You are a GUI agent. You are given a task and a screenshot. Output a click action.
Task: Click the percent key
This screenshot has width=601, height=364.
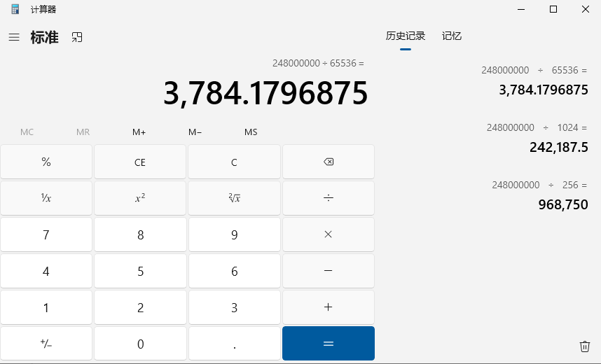[46, 162]
